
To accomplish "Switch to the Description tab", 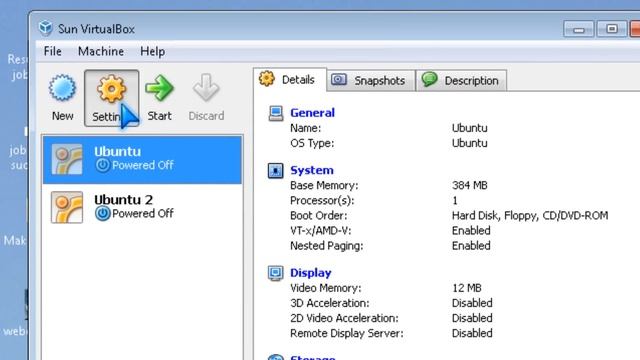I will click(461, 80).
